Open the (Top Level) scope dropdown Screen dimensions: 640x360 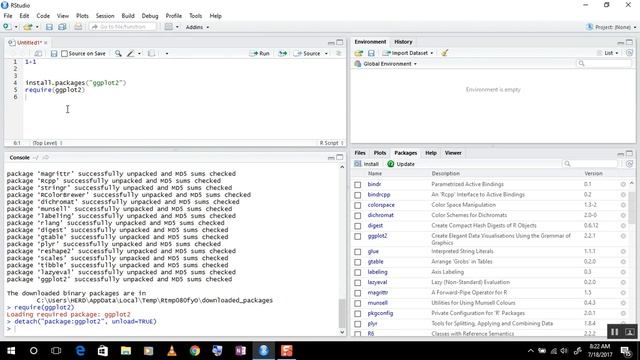click(x=47, y=143)
